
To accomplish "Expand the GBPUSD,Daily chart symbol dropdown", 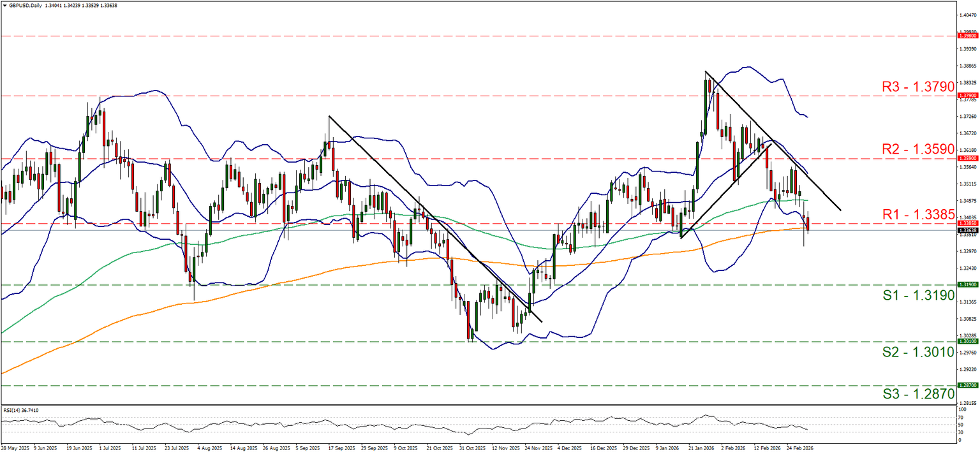I will click(5, 5).
